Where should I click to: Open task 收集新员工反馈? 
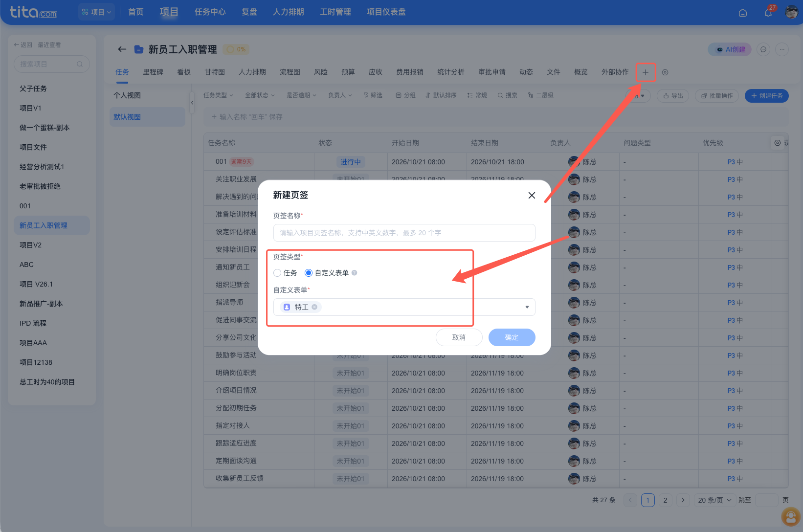[x=239, y=478]
